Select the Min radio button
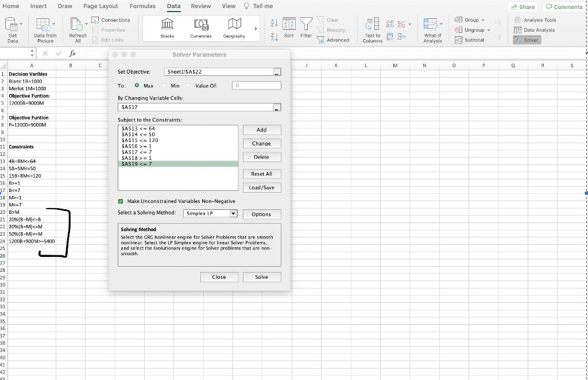This screenshot has width=588, height=380. pos(165,86)
